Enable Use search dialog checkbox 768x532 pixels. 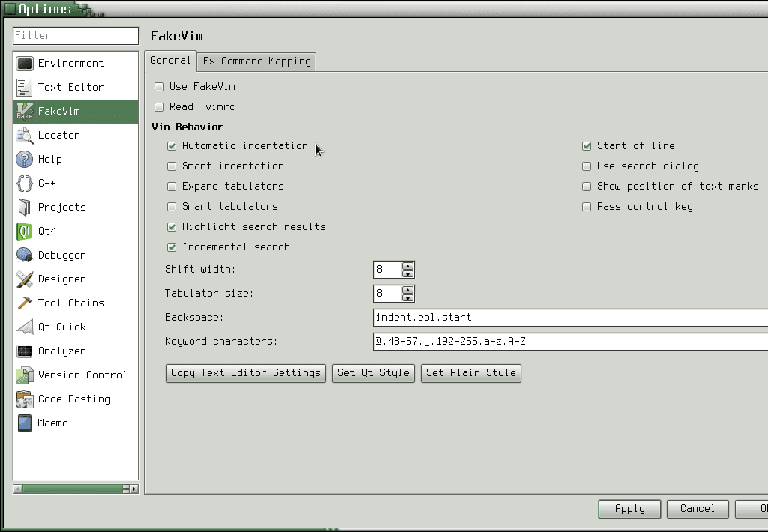tap(586, 166)
